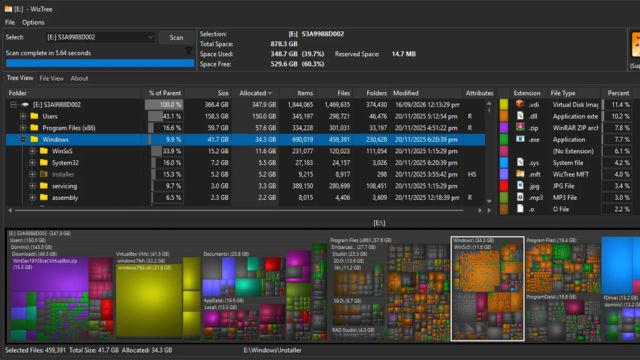Click the .o file icon
This screenshot has width=640, height=360.
pyautogui.click(x=520, y=209)
